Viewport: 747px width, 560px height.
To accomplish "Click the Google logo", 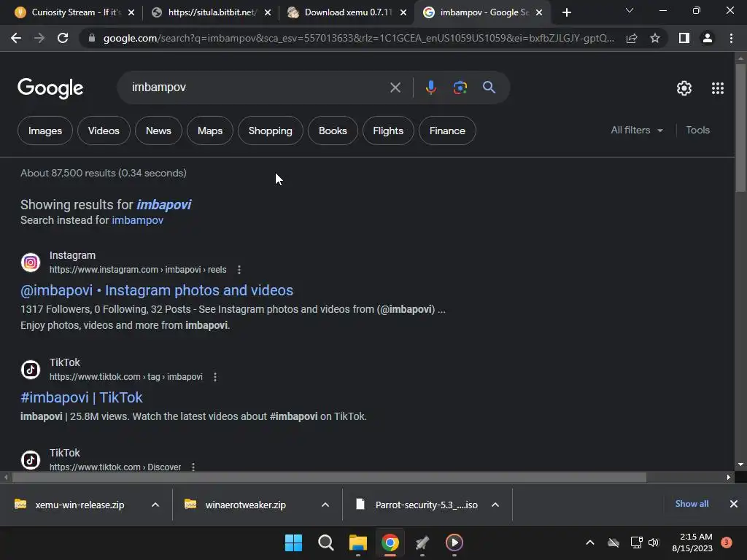I will pyautogui.click(x=50, y=88).
